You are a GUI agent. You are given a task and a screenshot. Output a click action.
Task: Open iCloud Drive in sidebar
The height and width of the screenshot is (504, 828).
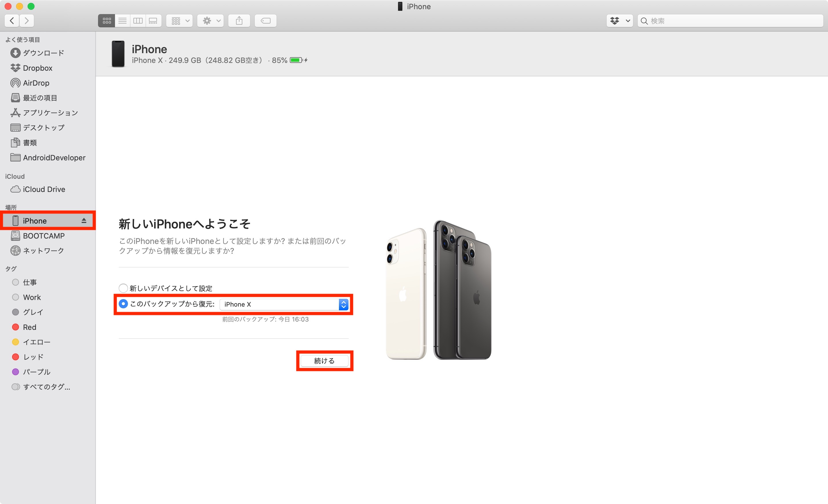click(43, 189)
